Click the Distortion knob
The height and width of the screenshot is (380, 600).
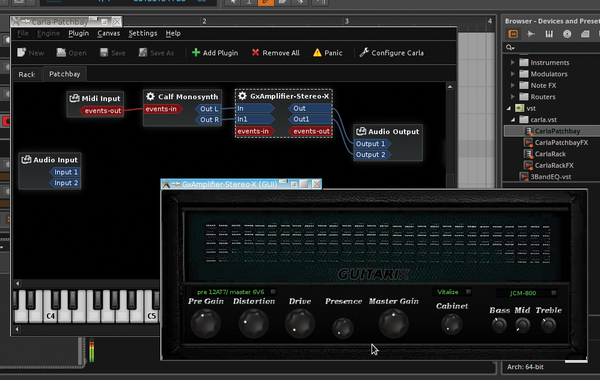pyautogui.click(x=253, y=324)
